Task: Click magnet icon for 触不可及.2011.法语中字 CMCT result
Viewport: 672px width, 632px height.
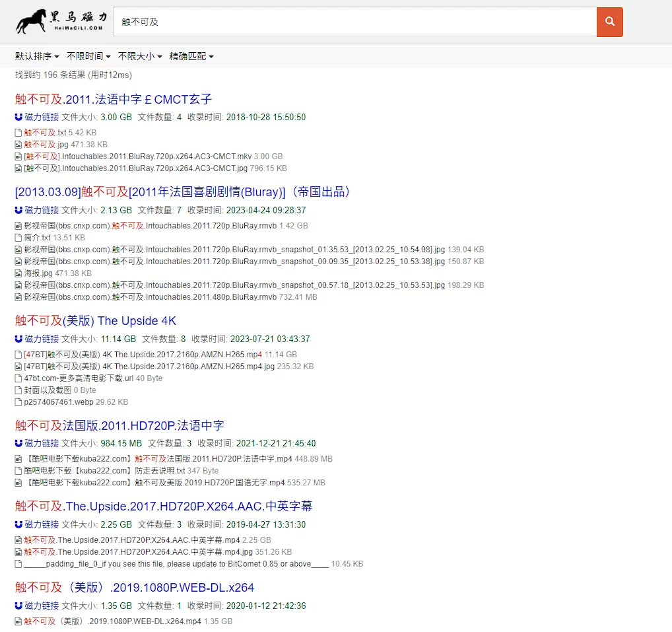Action: click(x=18, y=117)
